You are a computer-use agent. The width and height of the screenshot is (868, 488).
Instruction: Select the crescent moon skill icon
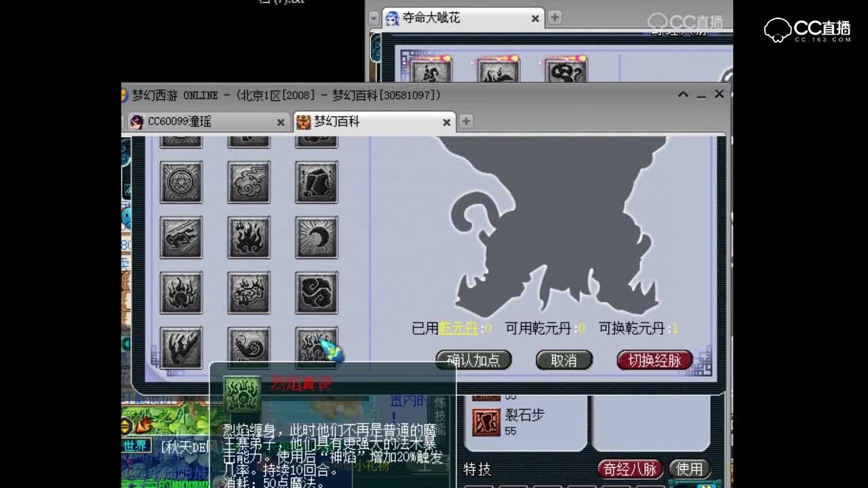[x=317, y=237]
